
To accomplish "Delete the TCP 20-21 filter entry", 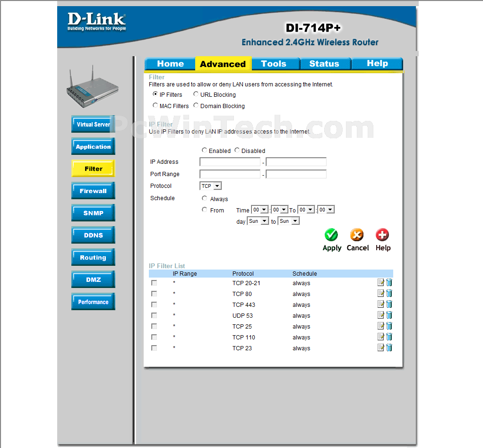I will click(x=389, y=282).
